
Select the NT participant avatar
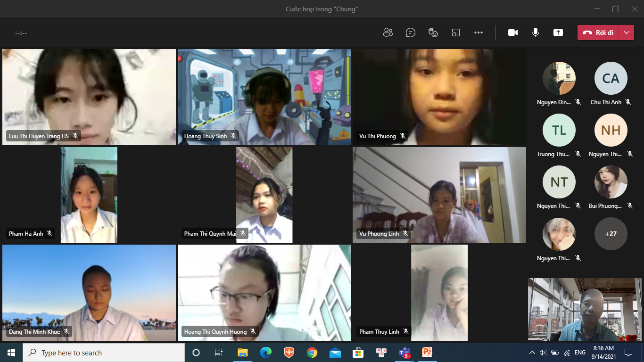click(x=559, y=182)
